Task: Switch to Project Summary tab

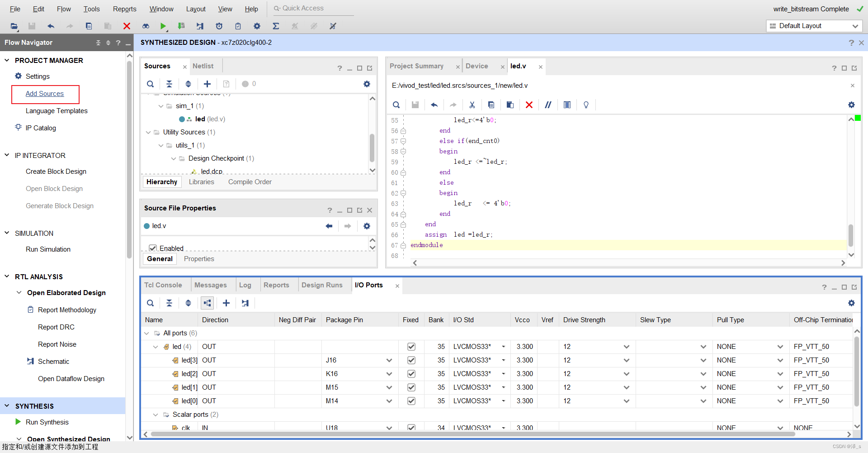Action: (416, 66)
